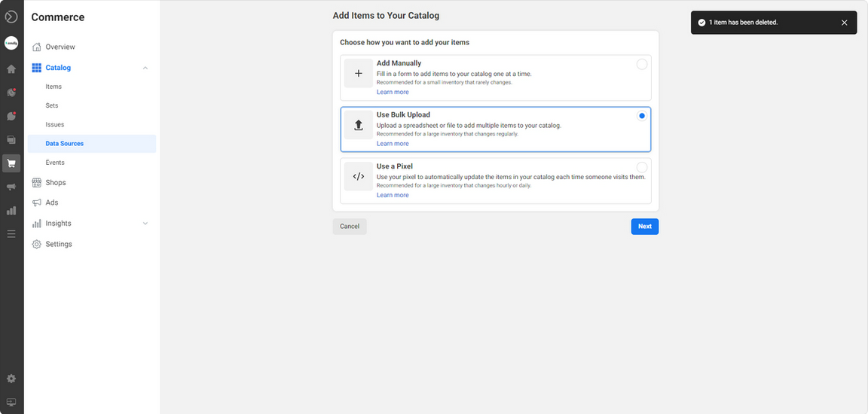Select the Use Bulk Upload radio button
The height and width of the screenshot is (414, 868).
coord(642,116)
